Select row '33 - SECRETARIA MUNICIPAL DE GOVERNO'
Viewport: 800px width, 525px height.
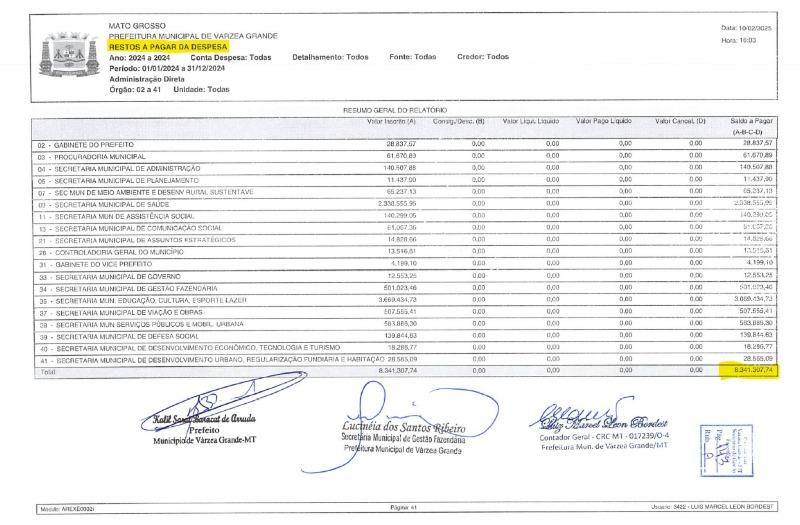pyautogui.click(x=405, y=277)
